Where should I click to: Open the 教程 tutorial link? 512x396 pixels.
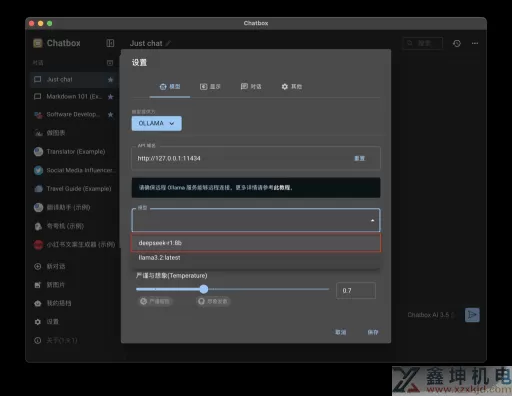[x=282, y=188]
